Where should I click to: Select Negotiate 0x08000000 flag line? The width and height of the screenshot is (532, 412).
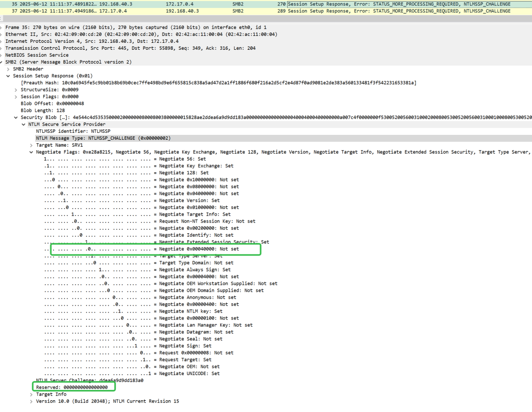[141, 187]
